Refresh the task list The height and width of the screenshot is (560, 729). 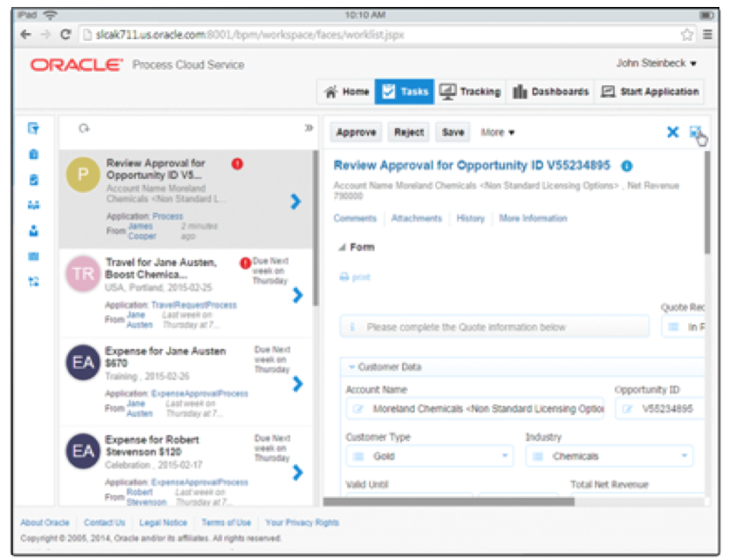(84, 128)
